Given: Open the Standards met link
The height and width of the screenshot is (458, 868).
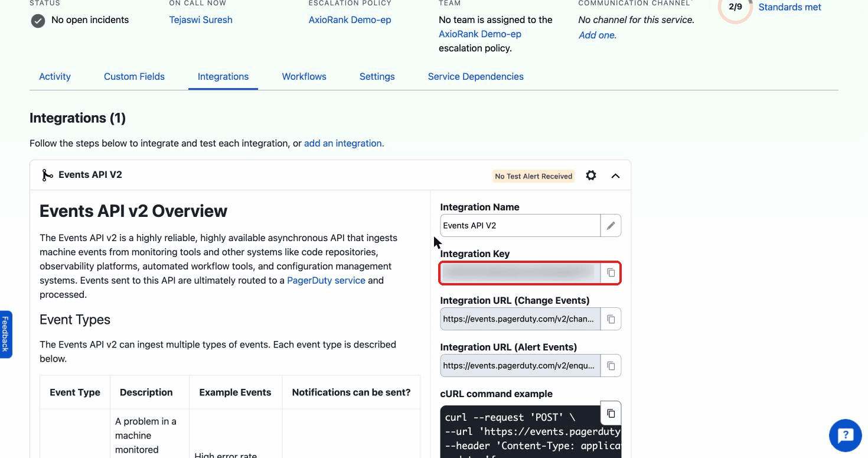Looking at the screenshot, I should [x=790, y=7].
